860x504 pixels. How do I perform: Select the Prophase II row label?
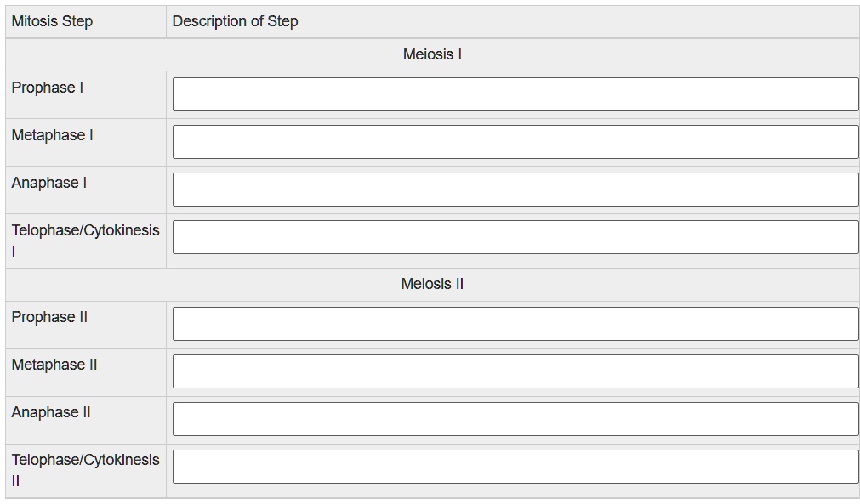(49, 316)
